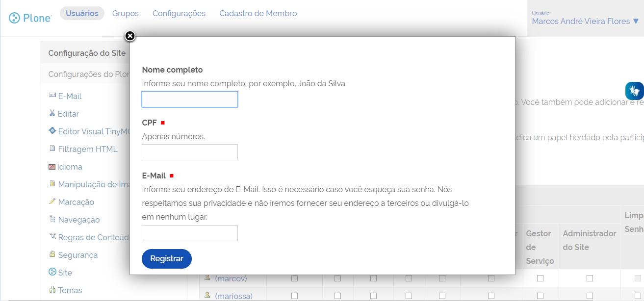
Task: Select the E-Mail configuration icon
Action: coord(52,96)
